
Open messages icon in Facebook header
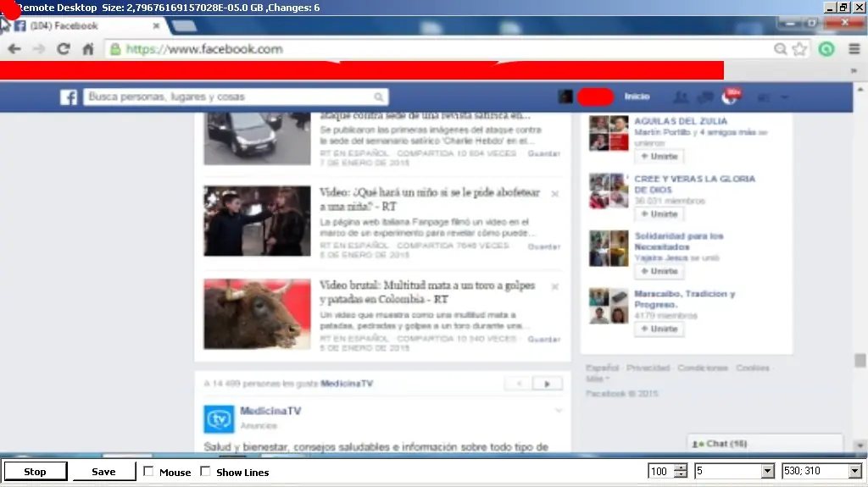[x=705, y=97]
